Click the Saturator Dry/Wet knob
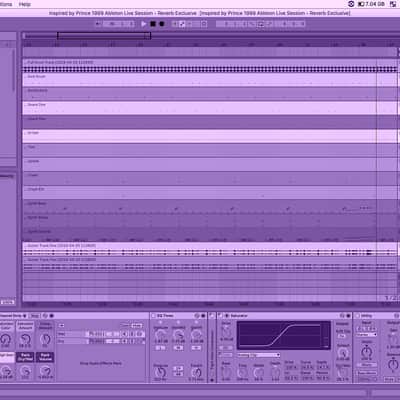400x400 pixels. 343,373
